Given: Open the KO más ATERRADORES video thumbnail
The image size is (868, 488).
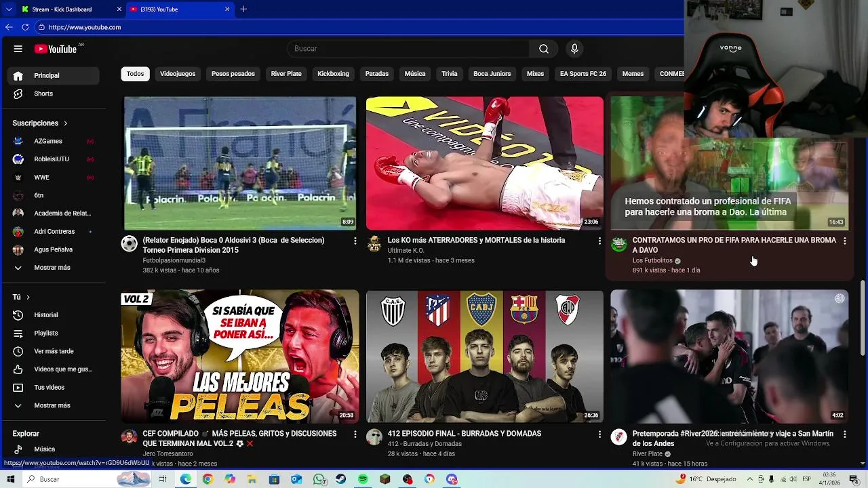Looking at the screenshot, I should (485, 163).
